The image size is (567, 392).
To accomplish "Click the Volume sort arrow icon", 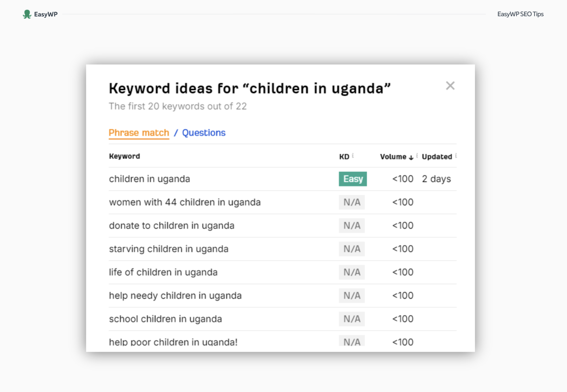I will click(411, 157).
